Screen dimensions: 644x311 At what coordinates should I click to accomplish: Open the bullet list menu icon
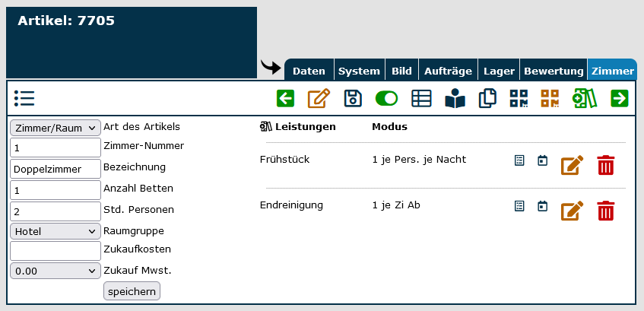[24, 98]
